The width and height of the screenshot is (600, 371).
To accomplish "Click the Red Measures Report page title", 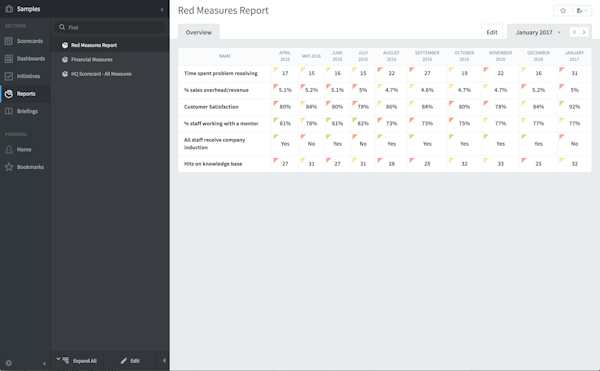I will click(x=223, y=11).
